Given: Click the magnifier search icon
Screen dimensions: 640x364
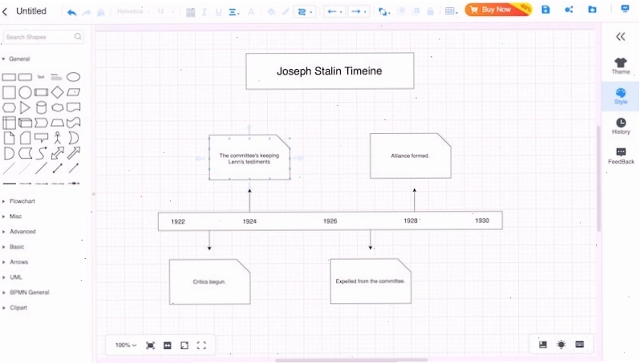Looking at the screenshot, I should [x=78, y=37].
